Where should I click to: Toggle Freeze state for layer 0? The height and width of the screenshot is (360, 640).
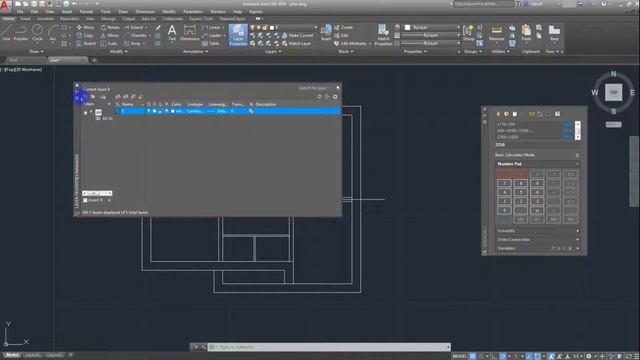(154, 111)
